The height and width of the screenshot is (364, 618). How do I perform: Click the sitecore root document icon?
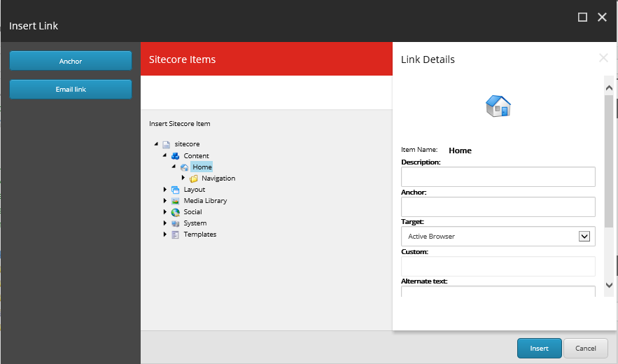pyautogui.click(x=167, y=145)
